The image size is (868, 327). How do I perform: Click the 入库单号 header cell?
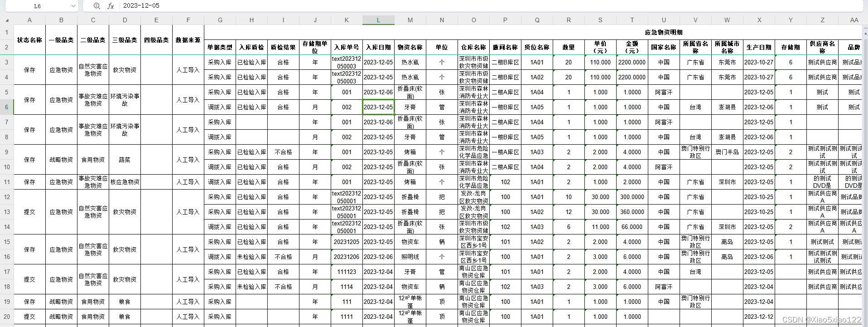(347, 47)
